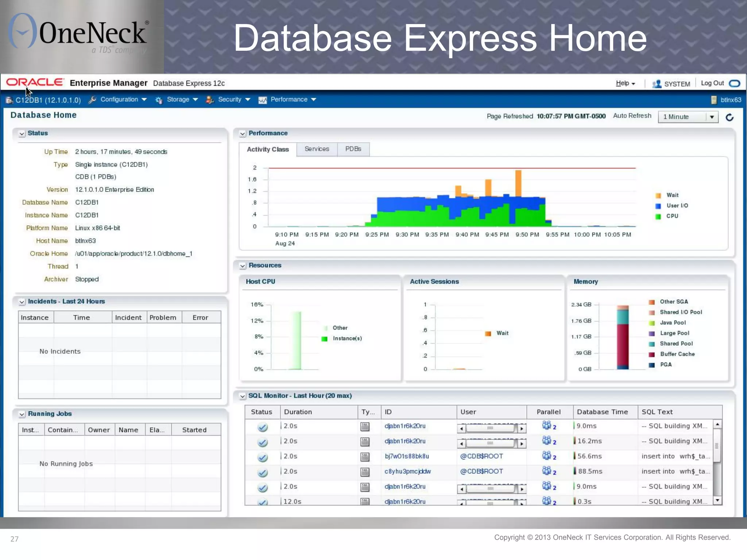747x560 pixels.
Task: Click '12.1.0.1.0 Enterprise Edition' version text
Action: tap(115, 190)
